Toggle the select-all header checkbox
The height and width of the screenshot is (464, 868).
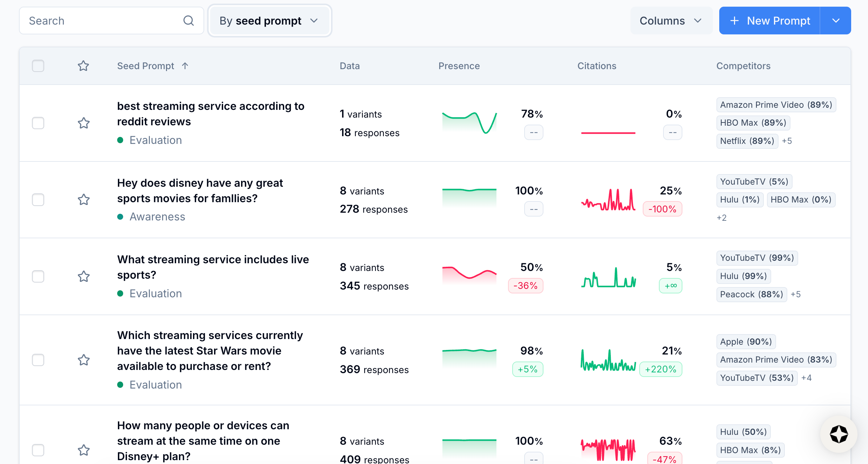click(38, 66)
